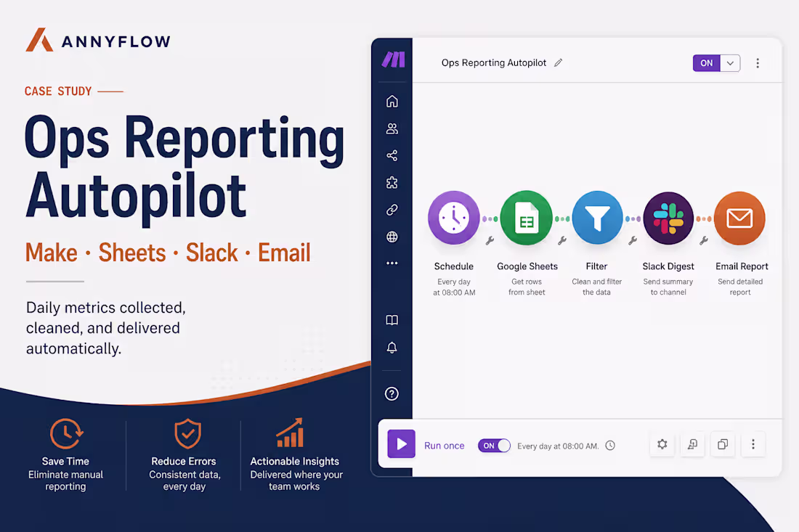Click the Save Time clock icon
799x532 pixels.
coord(66,433)
